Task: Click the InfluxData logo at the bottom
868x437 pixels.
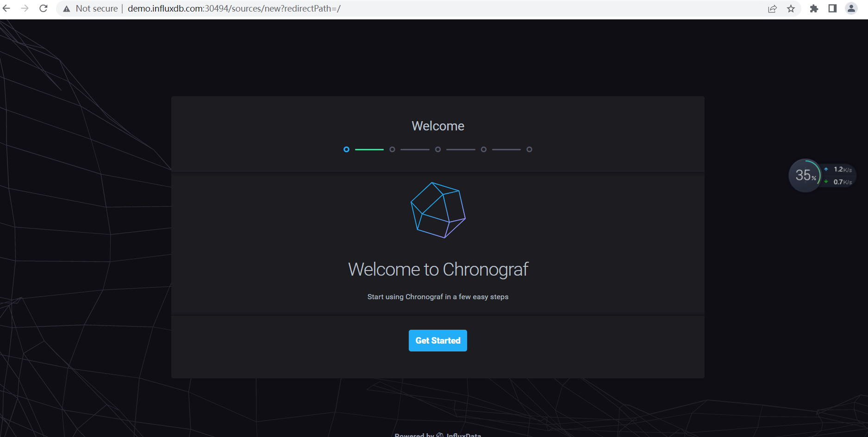Action: 440,435
